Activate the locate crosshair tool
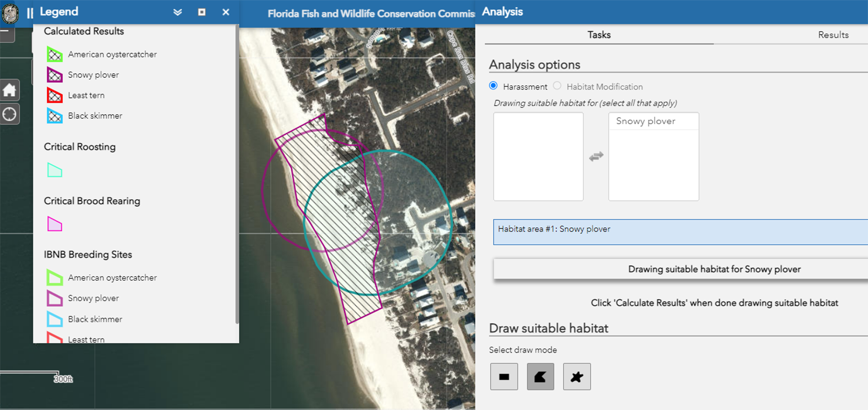This screenshot has height=410, width=868. (x=10, y=114)
